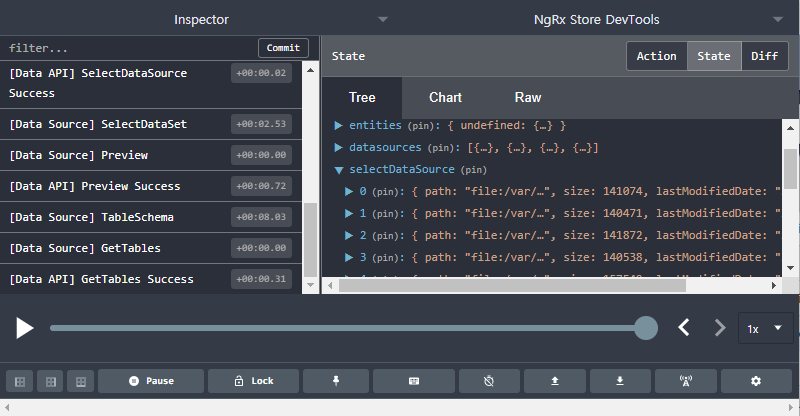The width and height of the screenshot is (800, 416).
Task: Expand item 3 under selectDataSource
Action: (x=349, y=257)
